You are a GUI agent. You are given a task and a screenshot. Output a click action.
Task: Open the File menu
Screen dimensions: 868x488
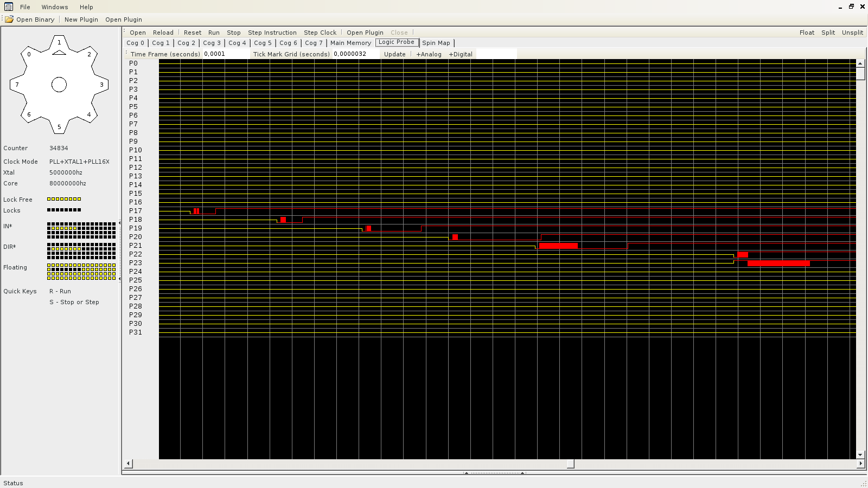[x=25, y=7]
